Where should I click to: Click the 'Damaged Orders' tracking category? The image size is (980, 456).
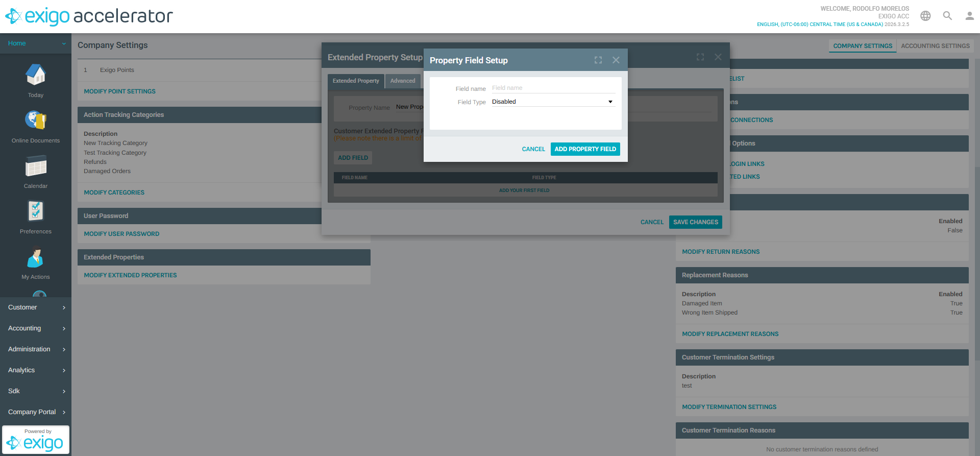pyautogui.click(x=107, y=171)
